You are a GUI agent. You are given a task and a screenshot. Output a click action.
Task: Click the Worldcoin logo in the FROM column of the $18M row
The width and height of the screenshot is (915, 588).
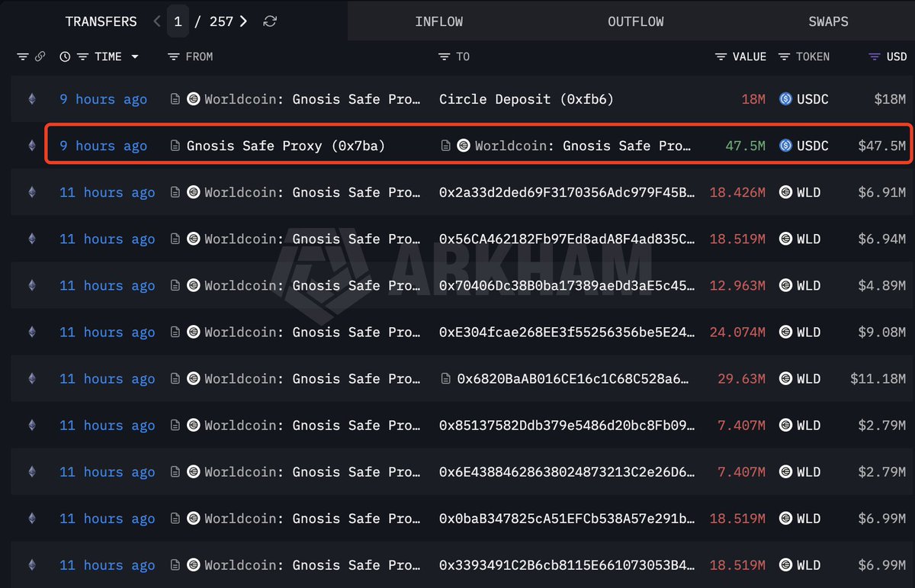(x=194, y=99)
